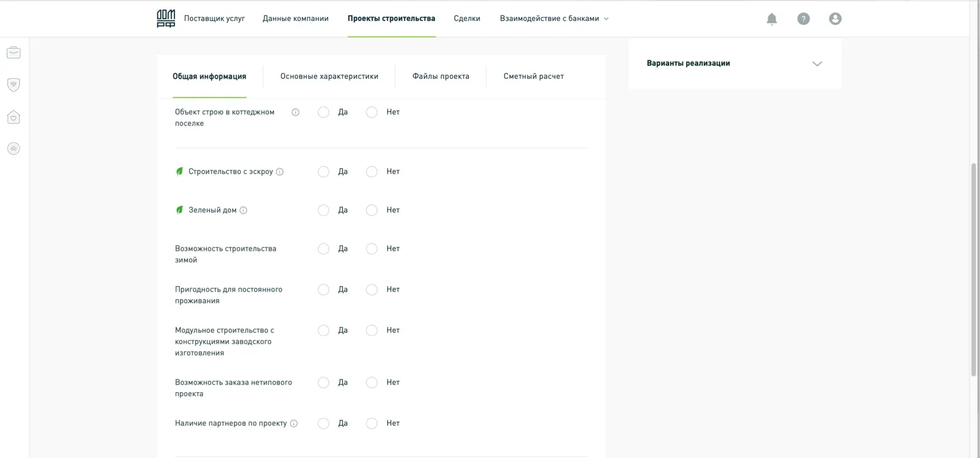Show info tooltip for Строительство с эскроу
The height and width of the screenshot is (458, 980).
point(280,172)
